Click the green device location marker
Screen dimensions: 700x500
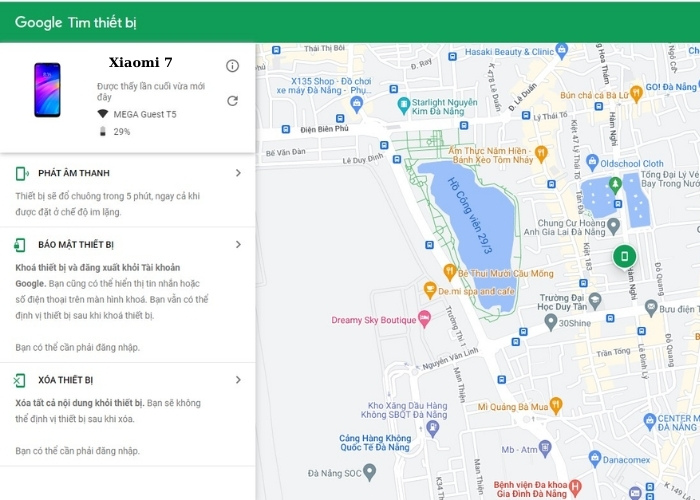624,257
